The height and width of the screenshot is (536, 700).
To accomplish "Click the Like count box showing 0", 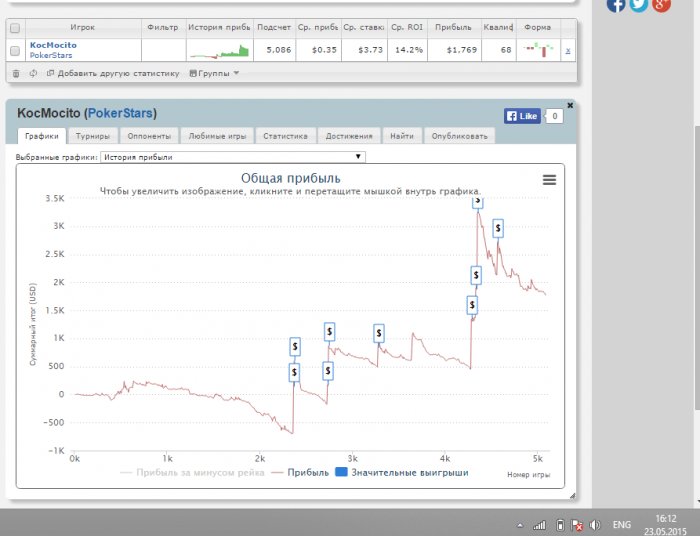I will [555, 116].
